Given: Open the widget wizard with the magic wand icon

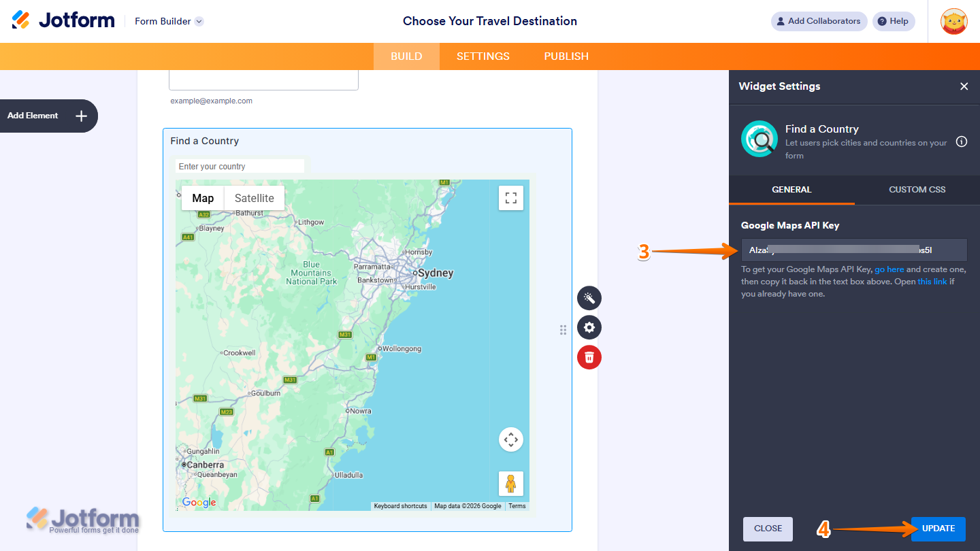Looking at the screenshot, I should coord(589,298).
